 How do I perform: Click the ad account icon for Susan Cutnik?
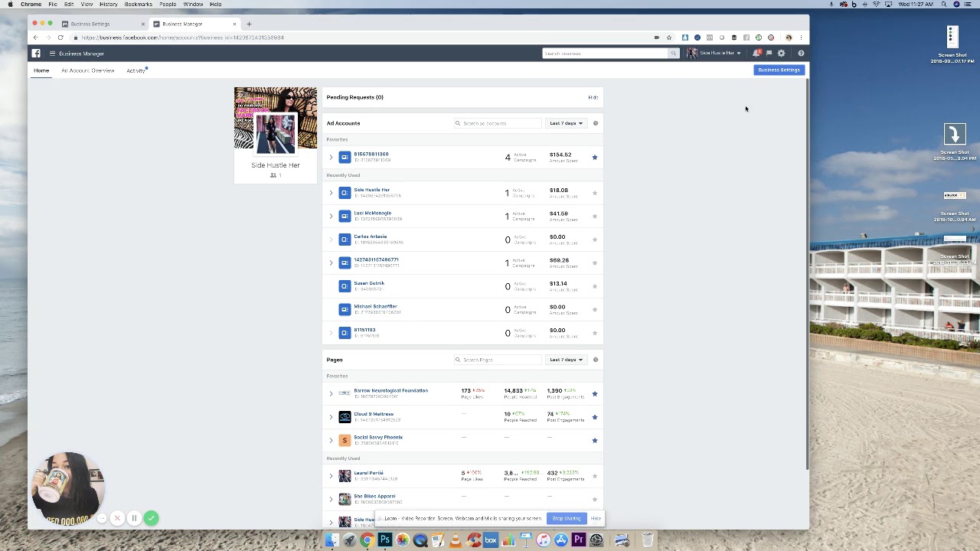pos(345,286)
